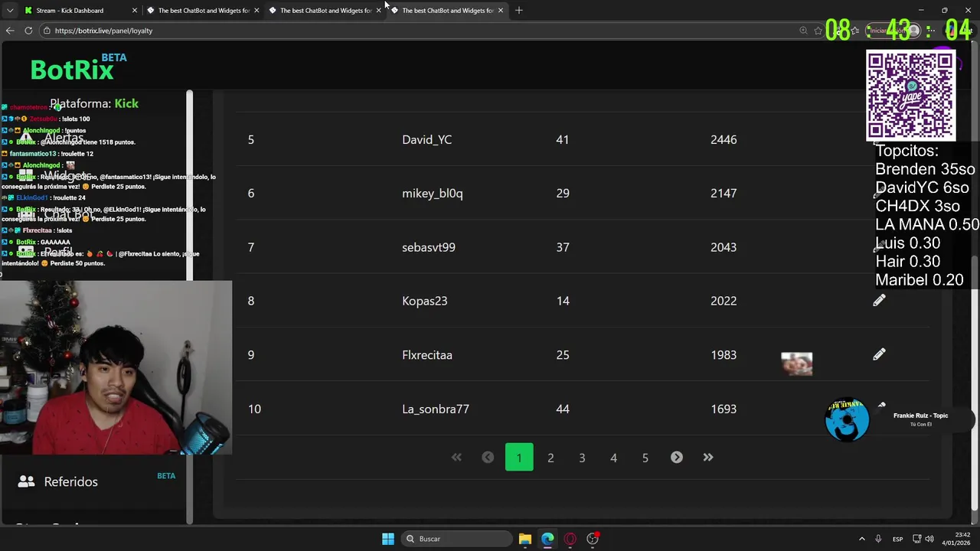
Task: Open the Referidos section icon in sidebar
Action: click(x=26, y=481)
